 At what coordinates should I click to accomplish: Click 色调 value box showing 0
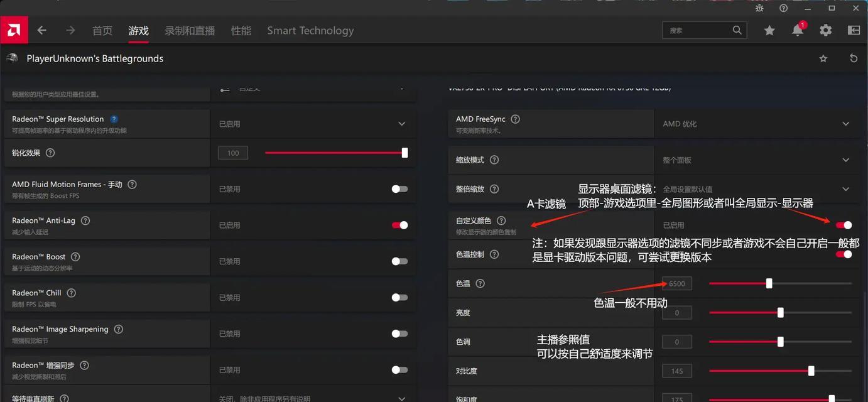click(x=677, y=342)
